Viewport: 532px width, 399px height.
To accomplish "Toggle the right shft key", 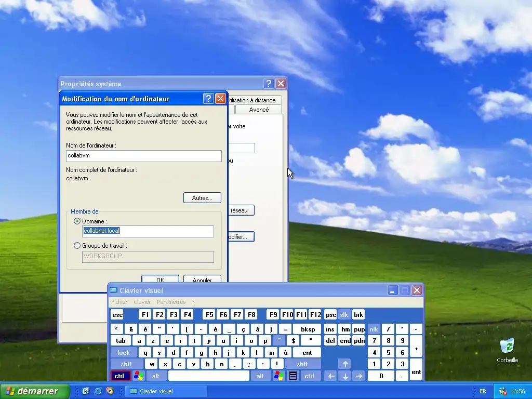I will tap(302, 364).
